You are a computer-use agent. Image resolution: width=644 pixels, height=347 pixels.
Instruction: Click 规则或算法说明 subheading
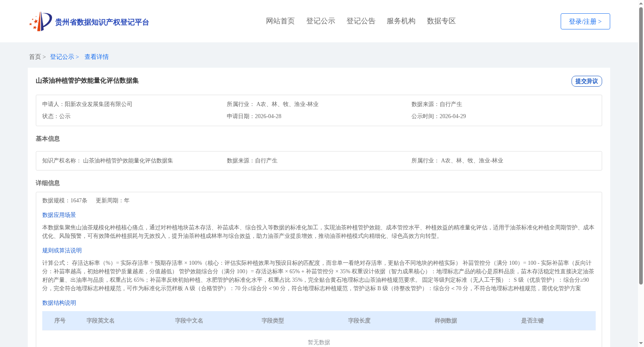coord(62,250)
